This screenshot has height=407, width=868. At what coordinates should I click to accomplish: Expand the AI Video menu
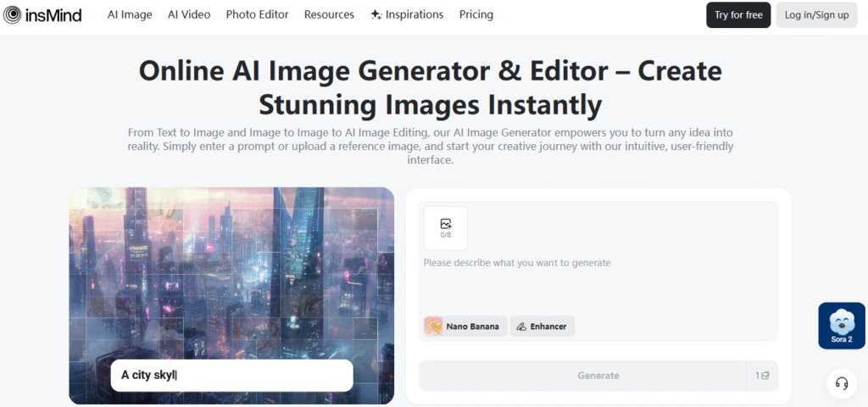(189, 14)
